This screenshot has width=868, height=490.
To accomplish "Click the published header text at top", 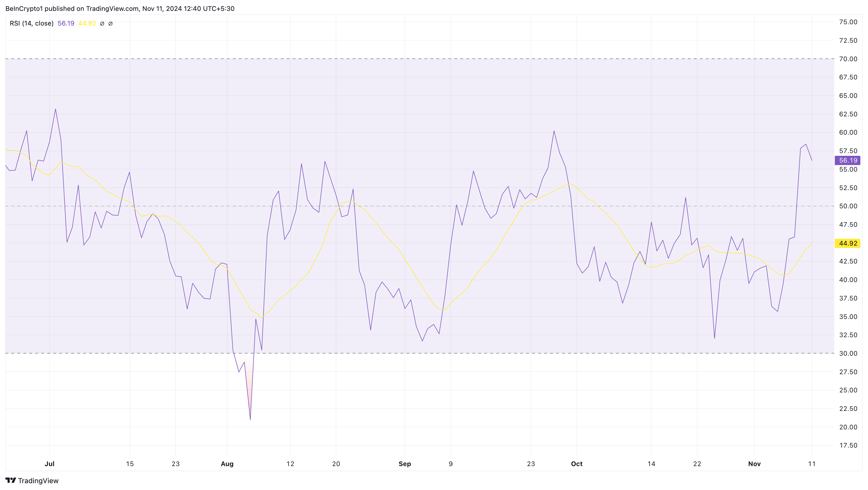I will [x=120, y=8].
